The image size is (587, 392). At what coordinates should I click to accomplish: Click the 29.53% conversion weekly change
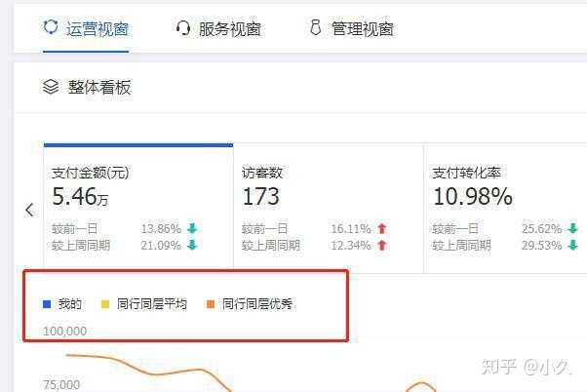[542, 245]
